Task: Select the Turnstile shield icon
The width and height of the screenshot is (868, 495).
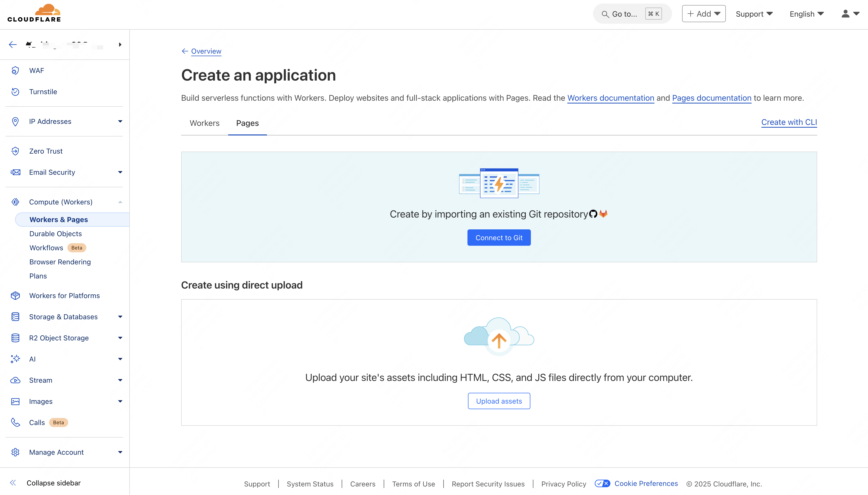Action: click(15, 91)
